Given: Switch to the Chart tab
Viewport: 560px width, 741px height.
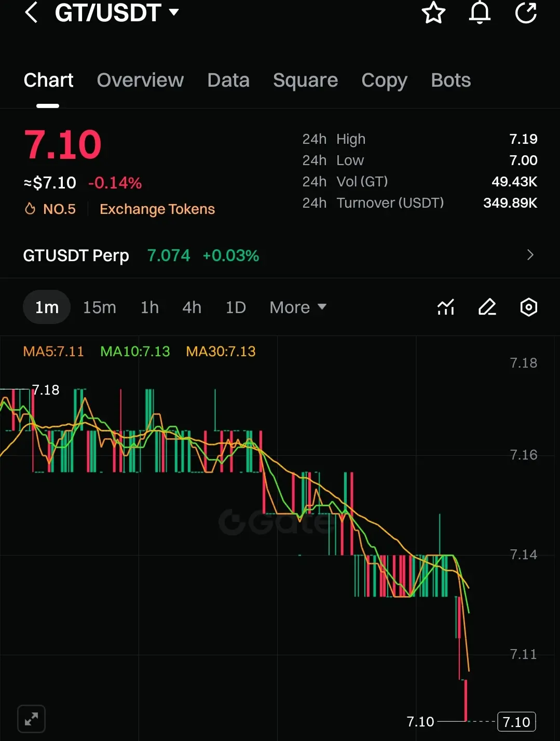Looking at the screenshot, I should tap(48, 80).
